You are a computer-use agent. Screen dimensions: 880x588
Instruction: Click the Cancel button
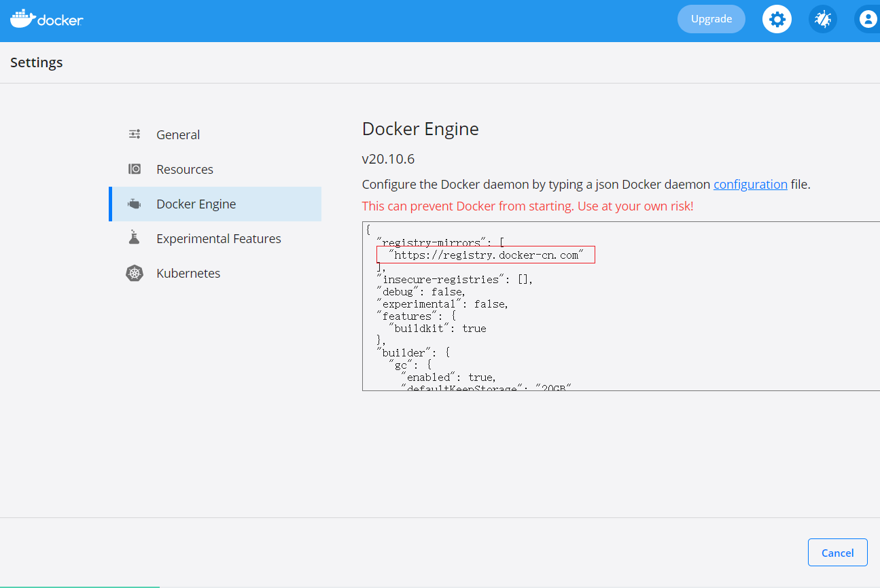click(837, 553)
